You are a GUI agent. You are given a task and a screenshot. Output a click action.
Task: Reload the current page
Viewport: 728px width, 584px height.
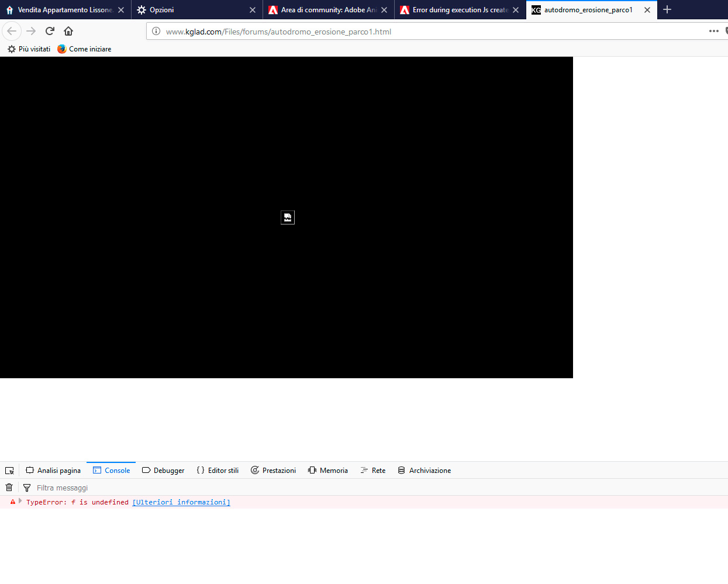(49, 31)
